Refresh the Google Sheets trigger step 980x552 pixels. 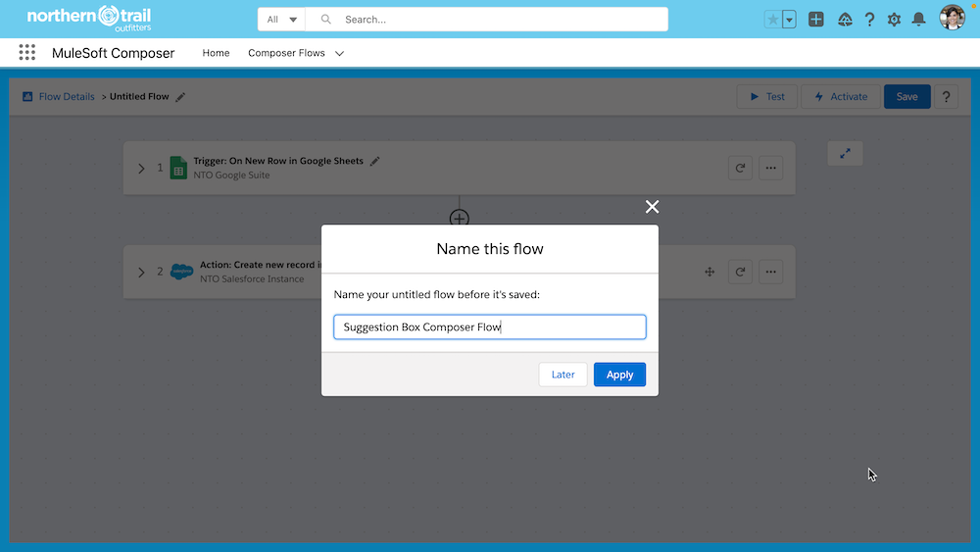740,169
